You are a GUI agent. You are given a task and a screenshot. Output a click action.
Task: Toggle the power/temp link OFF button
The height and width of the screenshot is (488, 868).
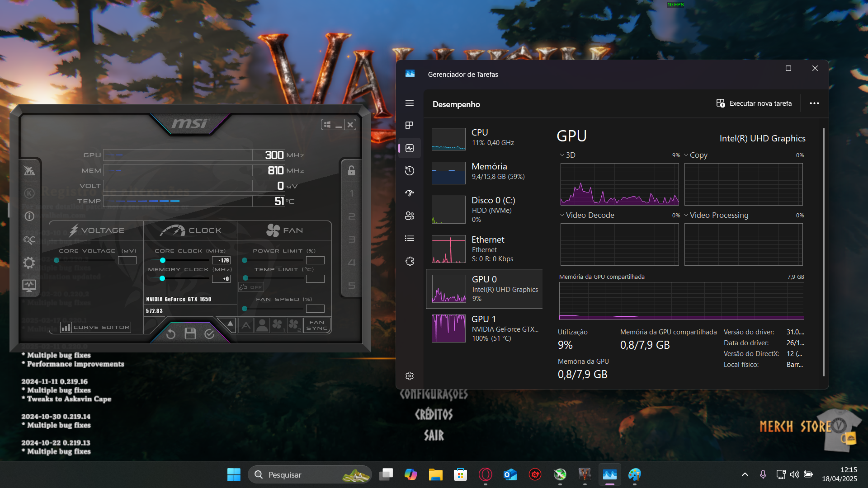click(x=251, y=287)
